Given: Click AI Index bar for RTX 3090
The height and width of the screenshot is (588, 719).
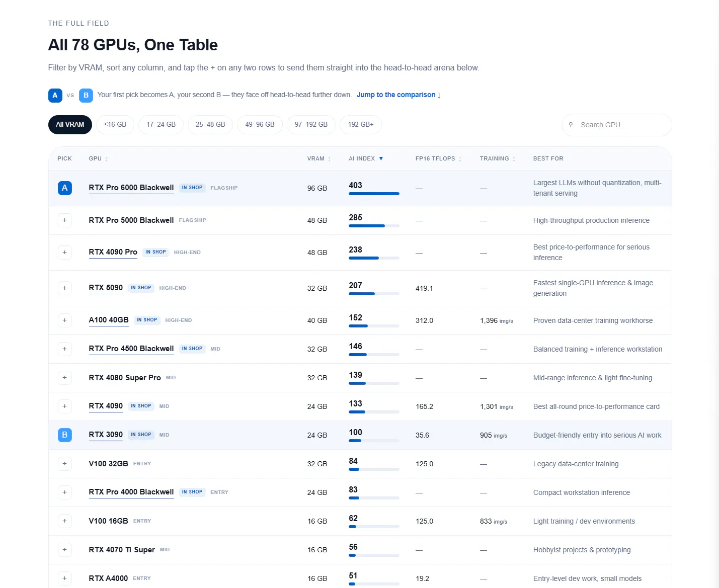Looking at the screenshot, I should (374, 441).
